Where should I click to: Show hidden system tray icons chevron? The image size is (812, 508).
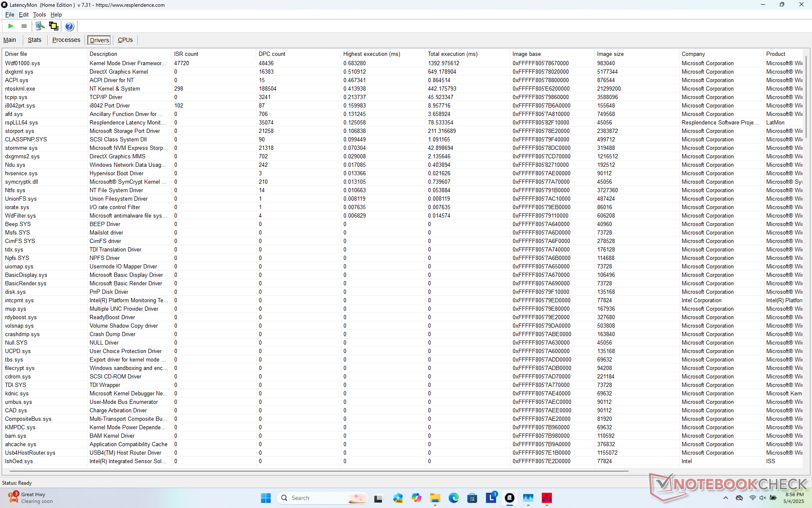coord(726,498)
